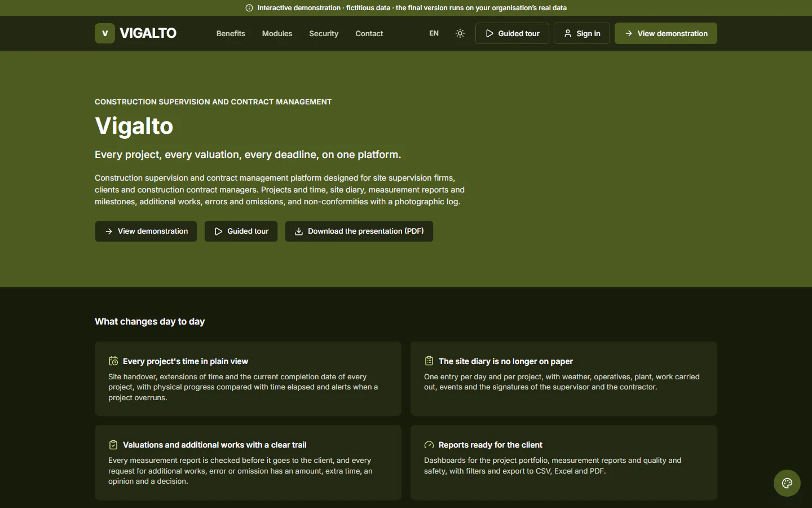Image resolution: width=812 pixels, height=508 pixels.
Task: Toggle the light/dark theme sun icon
Action: pyautogui.click(x=460, y=33)
